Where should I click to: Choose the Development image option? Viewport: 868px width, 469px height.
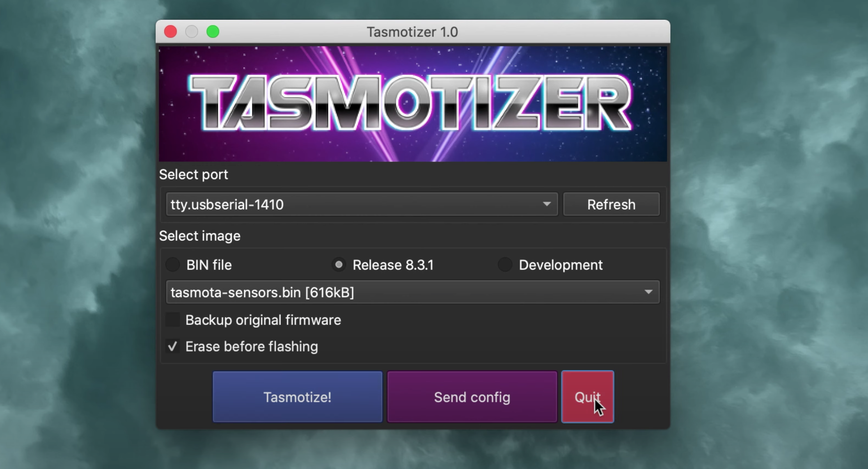[504, 265]
